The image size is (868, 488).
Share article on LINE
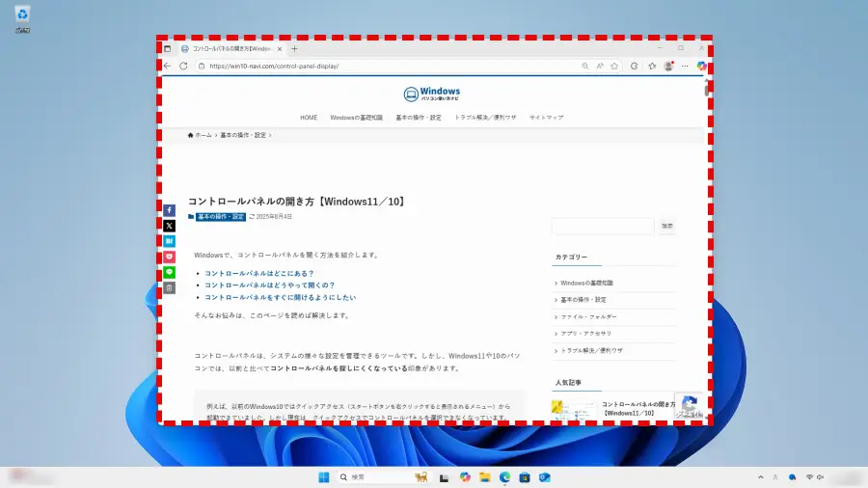click(x=170, y=272)
